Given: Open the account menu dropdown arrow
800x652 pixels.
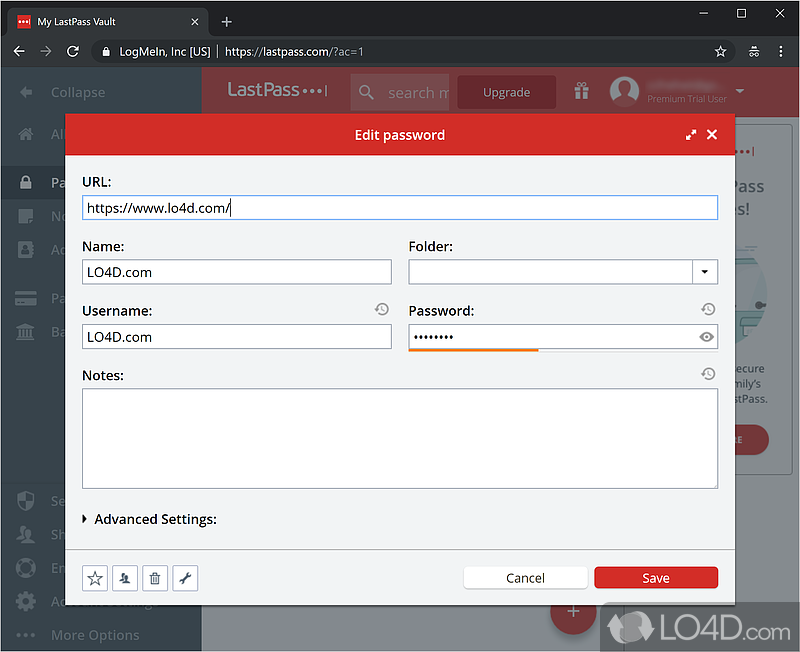Looking at the screenshot, I should click(740, 91).
